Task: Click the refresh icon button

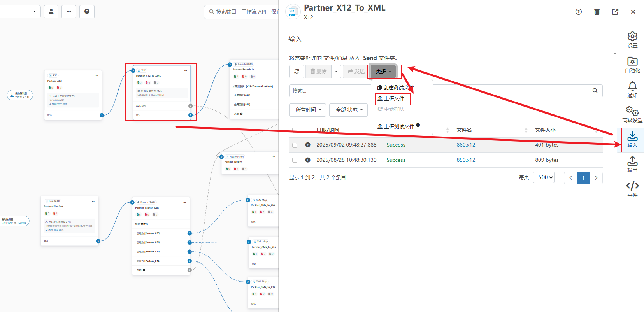Action: point(297,72)
